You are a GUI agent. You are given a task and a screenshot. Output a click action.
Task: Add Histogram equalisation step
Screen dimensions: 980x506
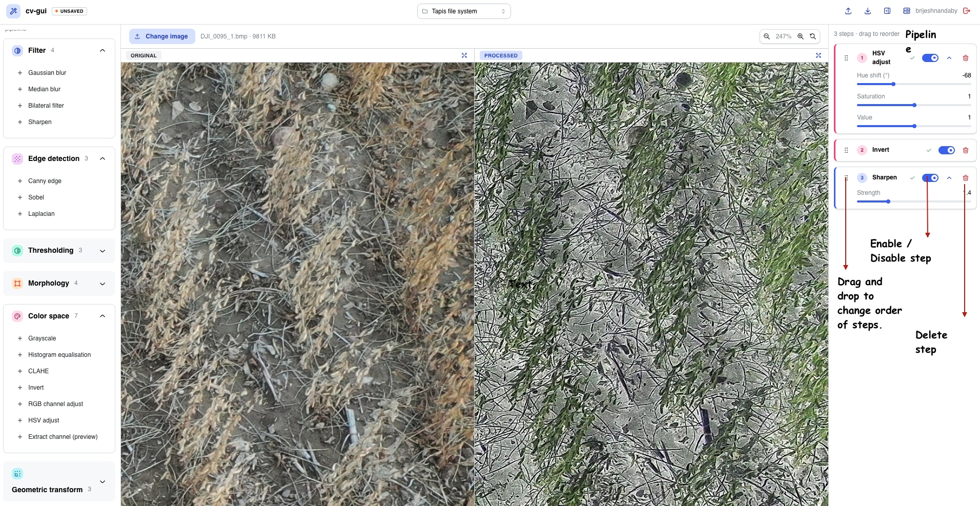[59, 355]
